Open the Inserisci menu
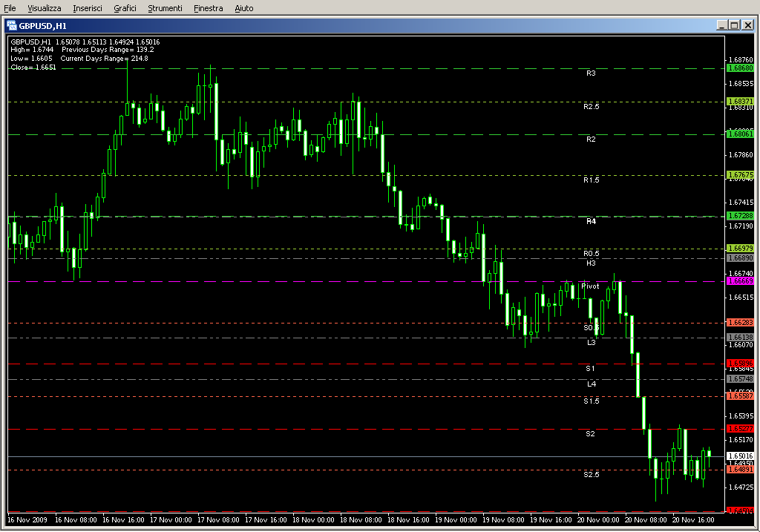Screen dimensions: 760x532 tap(88, 8)
